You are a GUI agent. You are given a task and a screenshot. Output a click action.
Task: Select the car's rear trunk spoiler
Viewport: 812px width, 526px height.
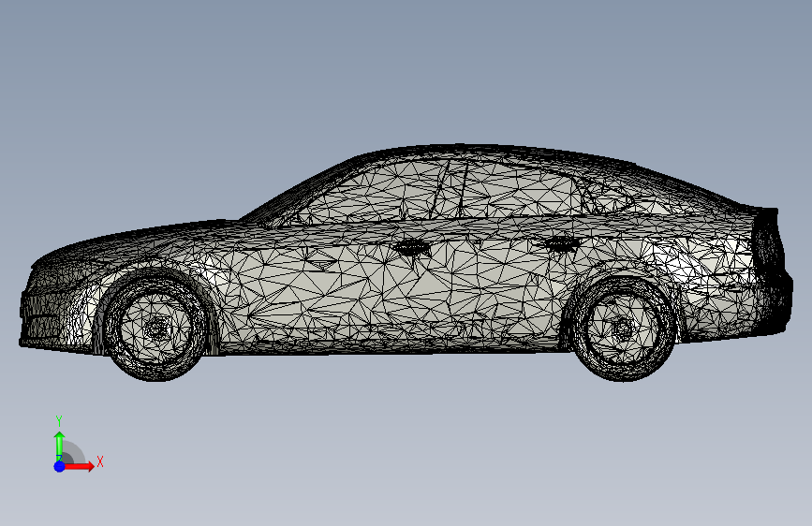click(x=767, y=212)
